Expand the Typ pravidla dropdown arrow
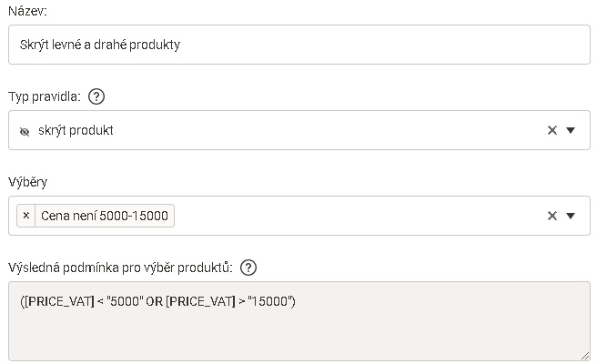Image resolution: width=597 pixels, height=364 pixels. pos(571,130)
